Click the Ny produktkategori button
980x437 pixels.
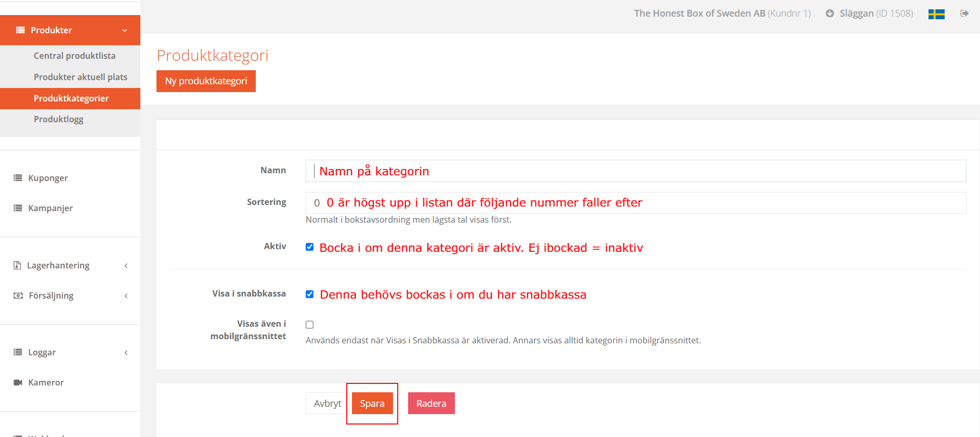click(206, 81)
